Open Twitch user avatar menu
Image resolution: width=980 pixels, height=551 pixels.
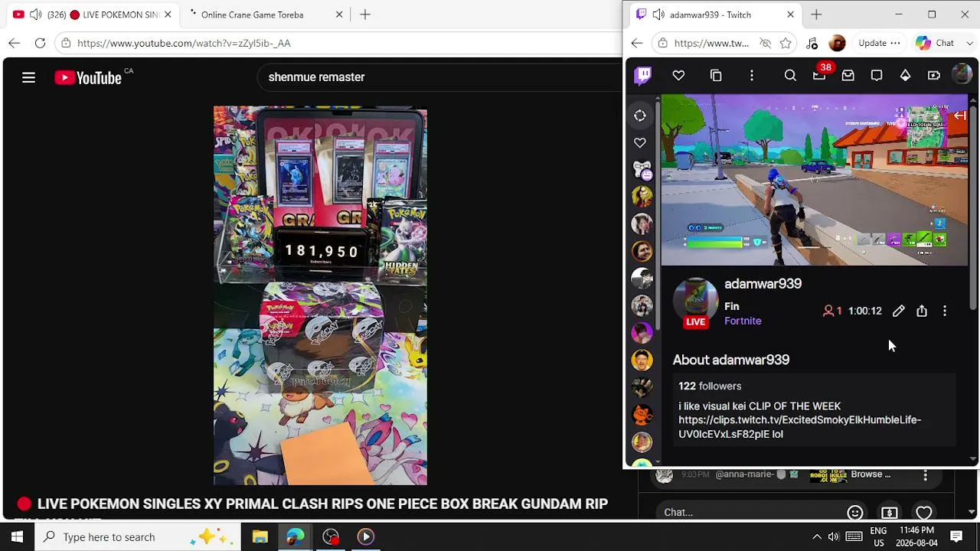coord(962,75)
